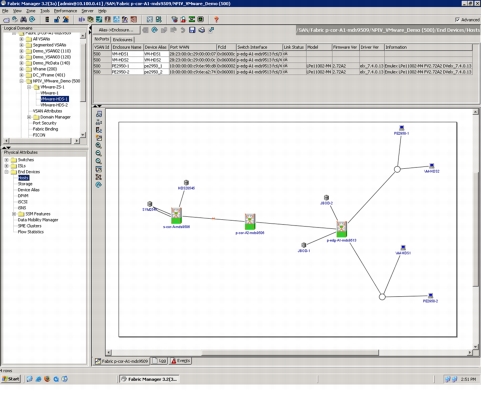Open the Performance menu
The height and width of the screenshot is (393, 482).
tap(65, 11)
